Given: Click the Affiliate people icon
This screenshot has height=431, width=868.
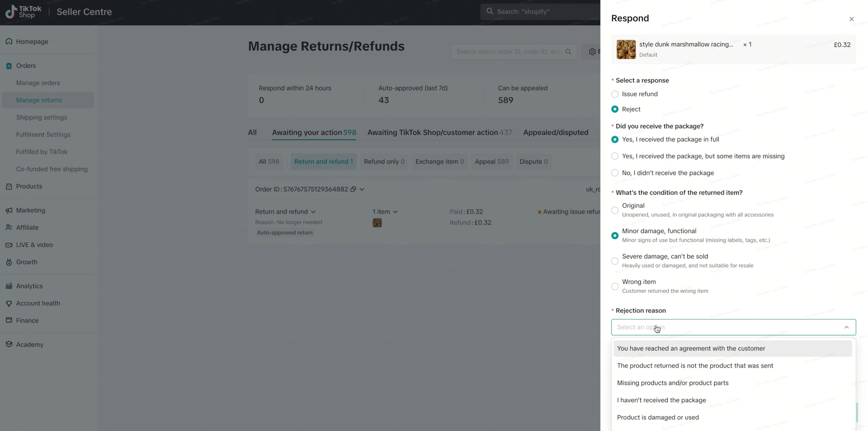Looking at the screenshot, I should pos(9,227).
